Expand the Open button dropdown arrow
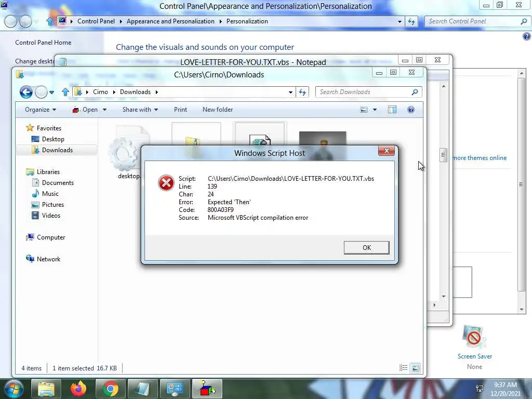 104,110
